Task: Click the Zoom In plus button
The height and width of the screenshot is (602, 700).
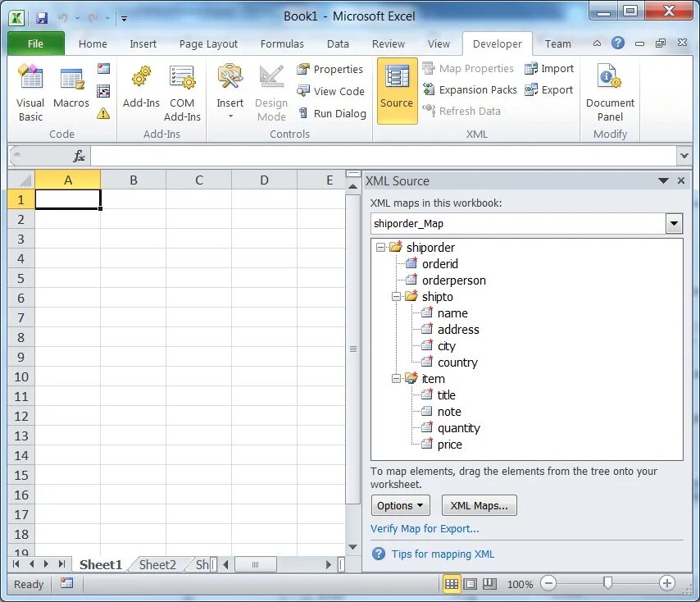Action: pyautogui.click(x=667, y=583)
